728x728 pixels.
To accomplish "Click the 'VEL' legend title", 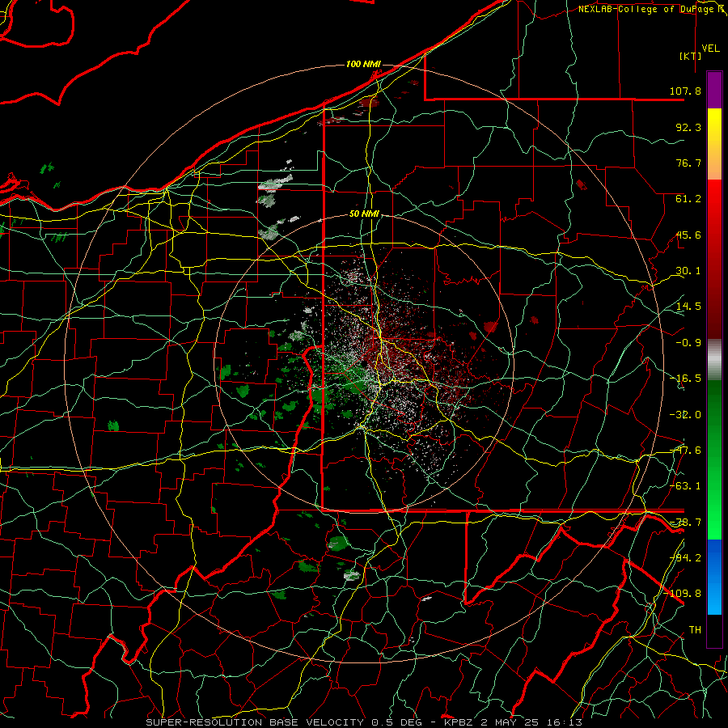I will pos(710,49).
